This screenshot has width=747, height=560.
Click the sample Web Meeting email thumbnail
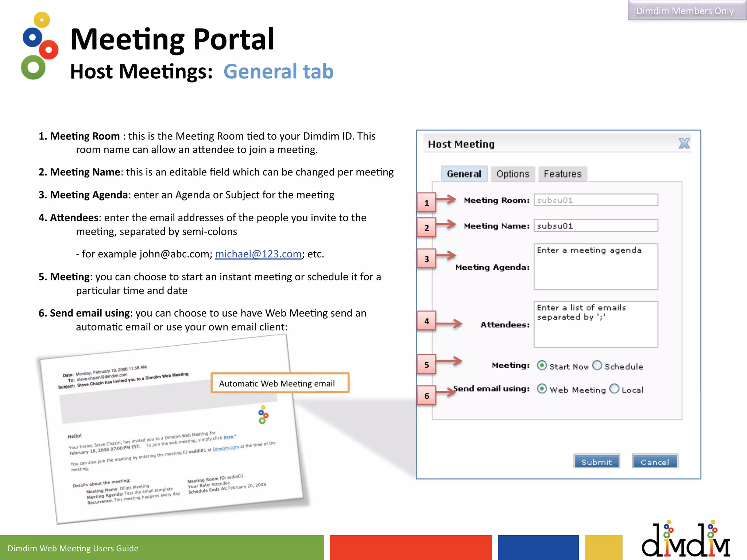(x=171, y=429)
